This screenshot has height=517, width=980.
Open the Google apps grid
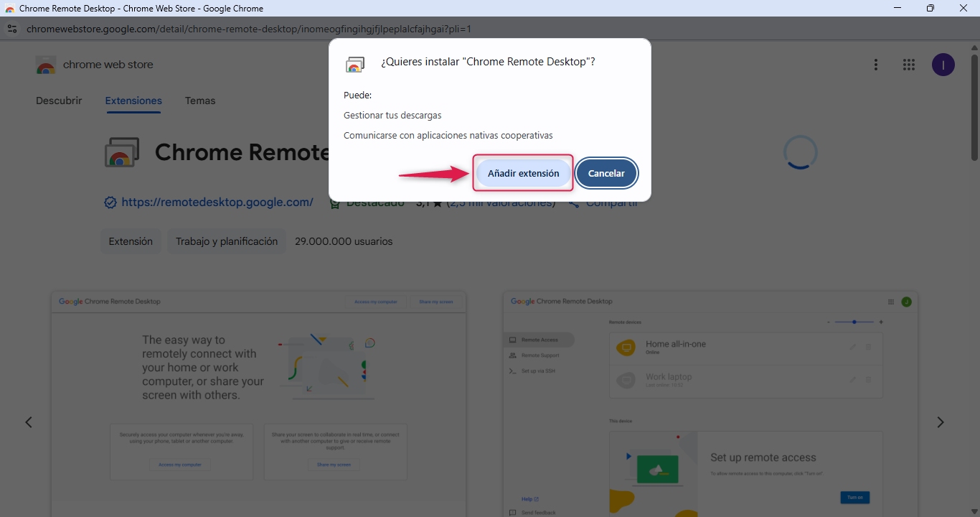908,65
